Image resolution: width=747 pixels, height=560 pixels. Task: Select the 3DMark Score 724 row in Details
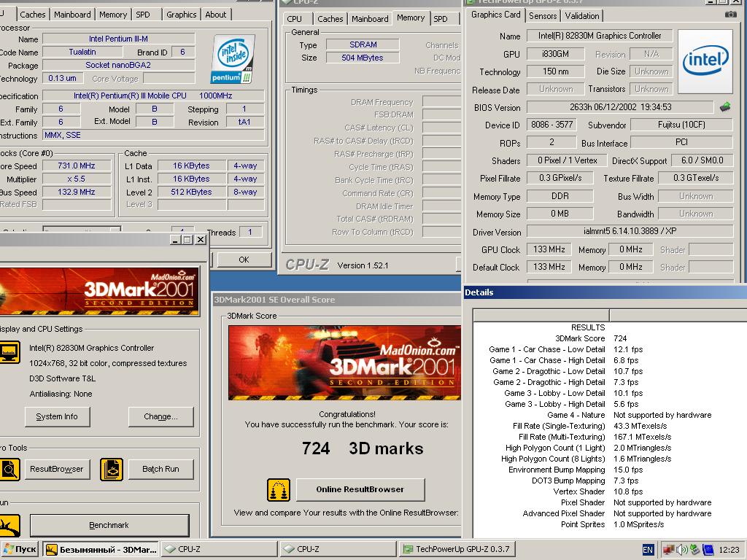pos(611,338)
